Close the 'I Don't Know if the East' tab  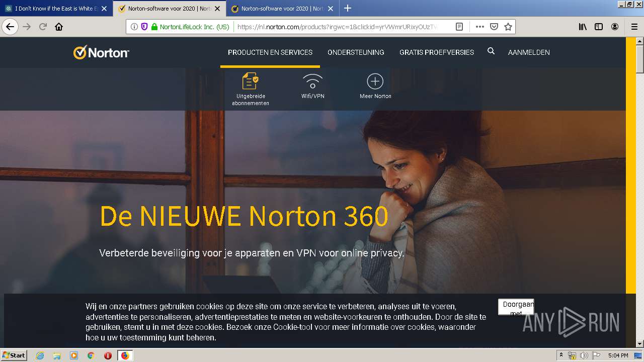[x=104, y=9]
